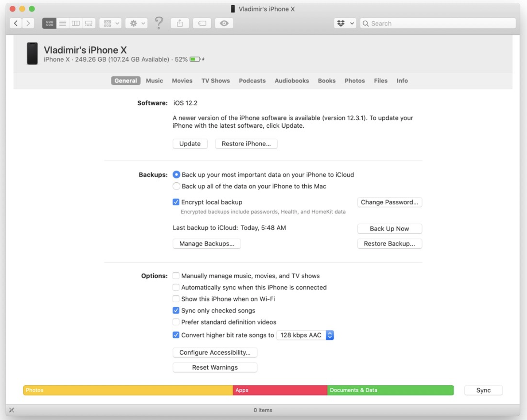Uncheck Encrypt local backup
This screenshot has width=527, height=420.
pyautogui.click(x=176, y=202)
